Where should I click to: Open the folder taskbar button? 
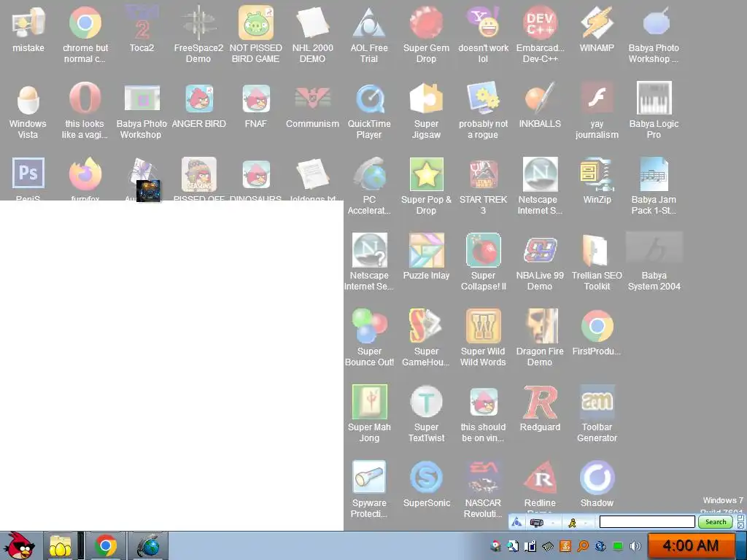60,546
